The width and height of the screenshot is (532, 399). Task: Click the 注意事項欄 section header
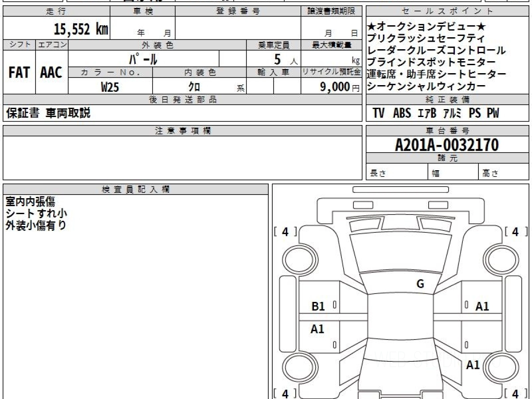point(183,131)
